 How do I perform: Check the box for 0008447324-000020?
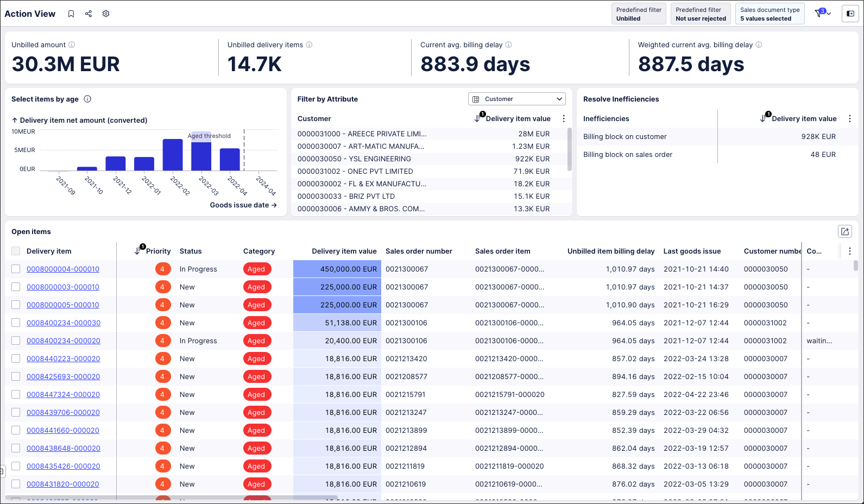coord(16,394)
